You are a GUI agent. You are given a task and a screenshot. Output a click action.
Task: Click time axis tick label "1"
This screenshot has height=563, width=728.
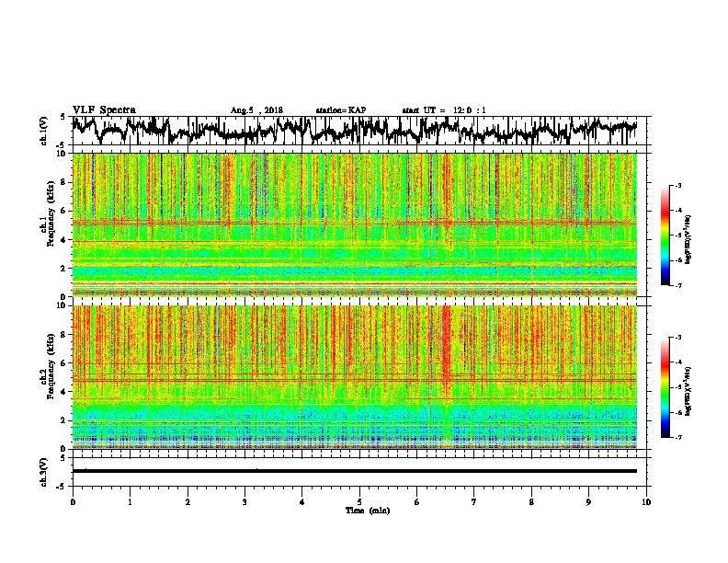pos(130,502)
